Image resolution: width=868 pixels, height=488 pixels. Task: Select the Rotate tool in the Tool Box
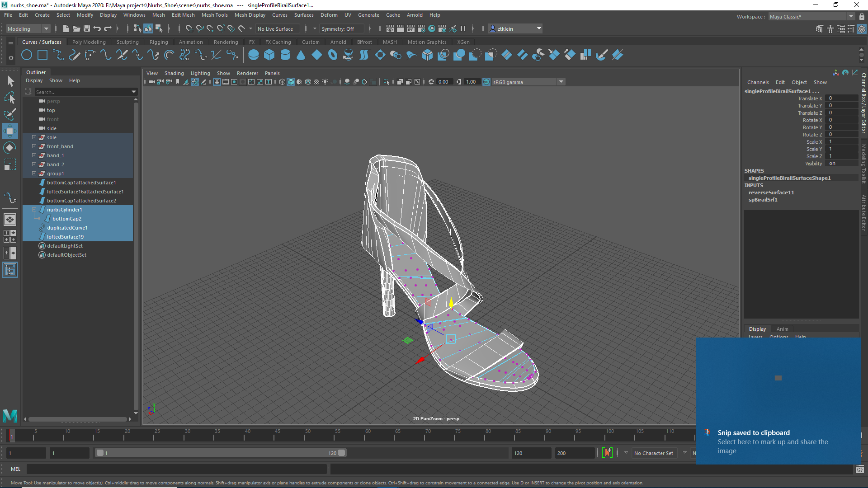(x=9, y=147)
